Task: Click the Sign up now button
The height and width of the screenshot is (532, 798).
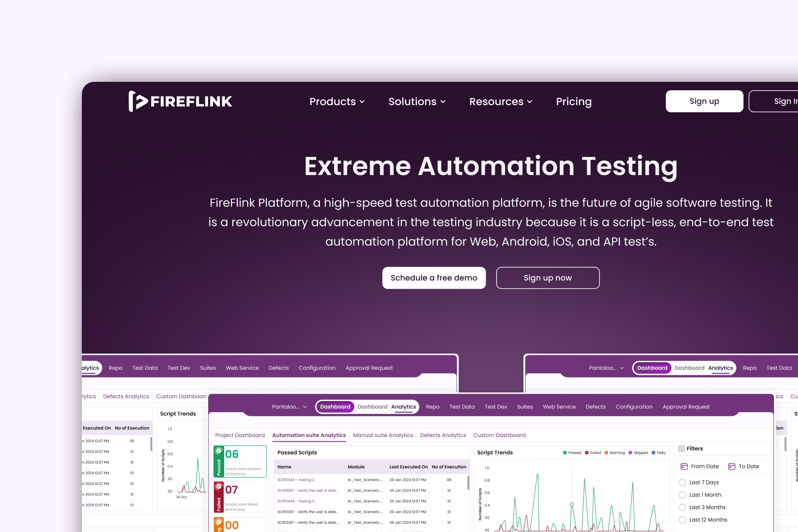Action: click(548, 278)
